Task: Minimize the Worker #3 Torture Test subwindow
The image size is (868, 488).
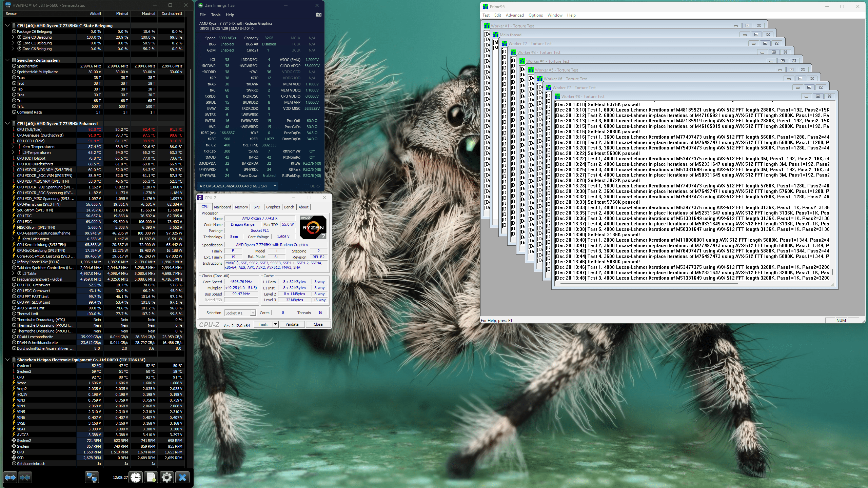Action: [x=762, y=52]
